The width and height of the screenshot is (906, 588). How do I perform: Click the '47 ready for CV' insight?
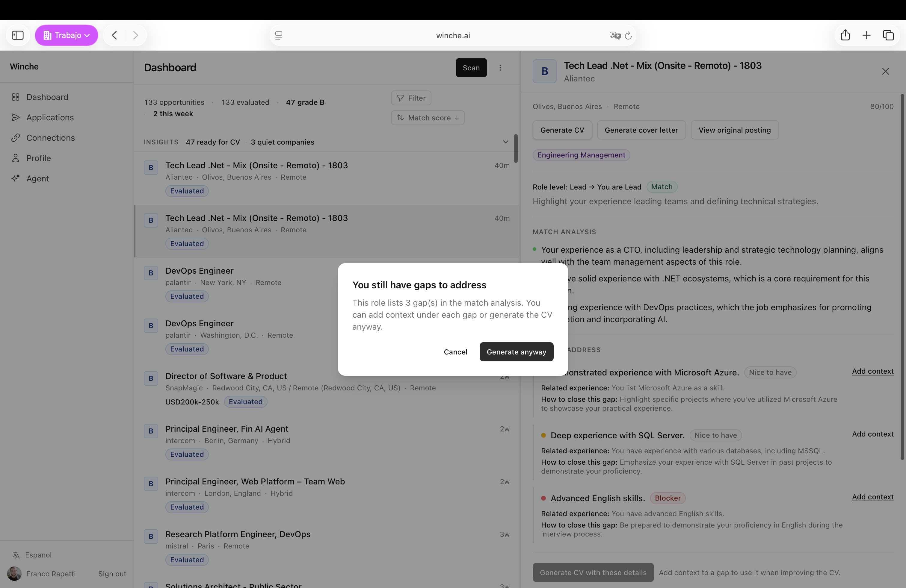[213, 142]
